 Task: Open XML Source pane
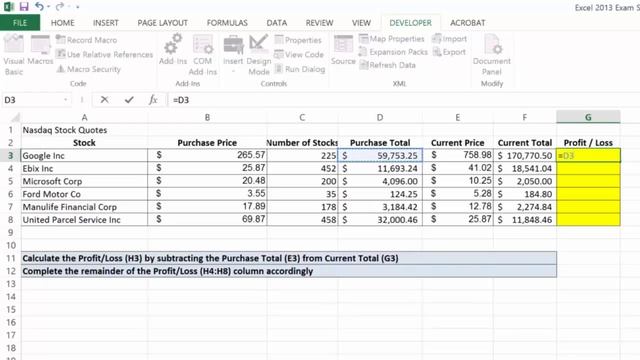pos(343,50)
